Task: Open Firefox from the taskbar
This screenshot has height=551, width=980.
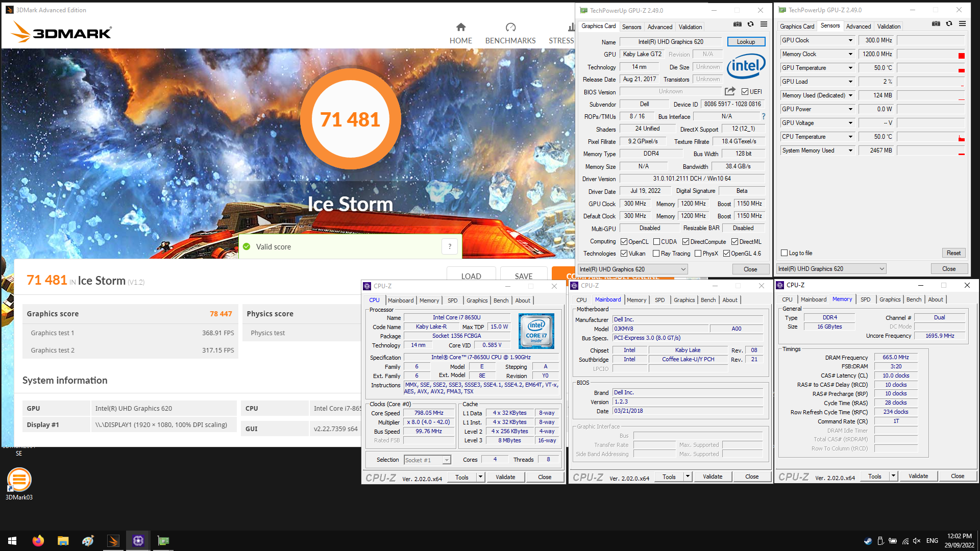Action: [x=38, y=541]
